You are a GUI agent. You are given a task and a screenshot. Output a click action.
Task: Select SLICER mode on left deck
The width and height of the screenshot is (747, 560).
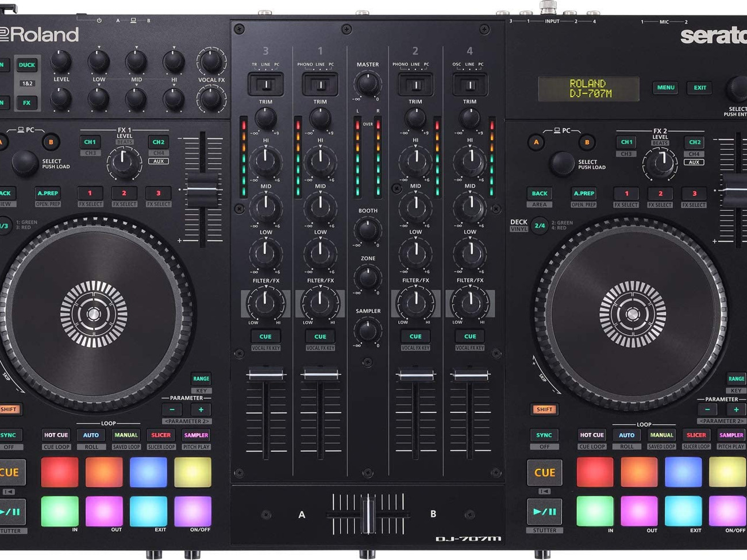[x=161, y=435]
